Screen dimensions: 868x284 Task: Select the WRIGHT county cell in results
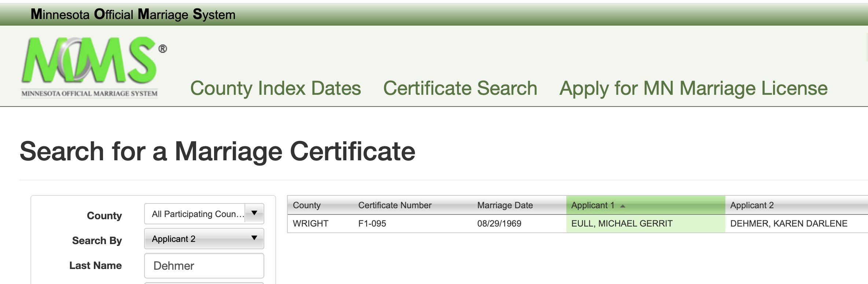click(x=310, y=224)
